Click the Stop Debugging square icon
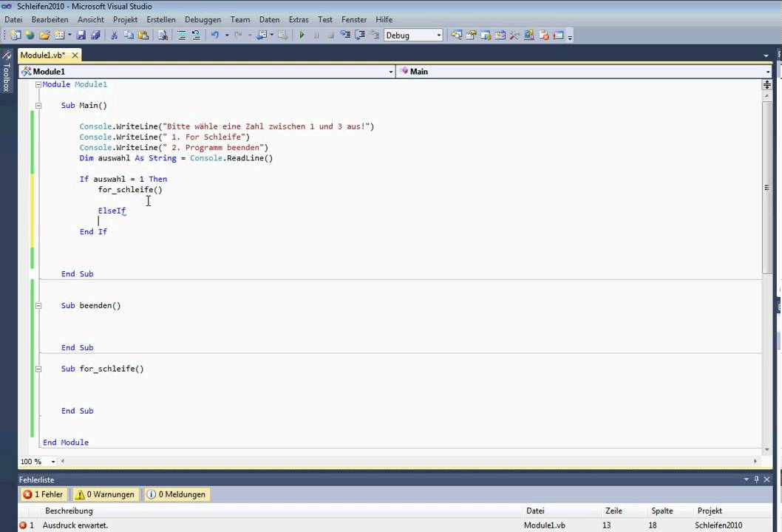782x532 pixels. (x=330, y=35)
